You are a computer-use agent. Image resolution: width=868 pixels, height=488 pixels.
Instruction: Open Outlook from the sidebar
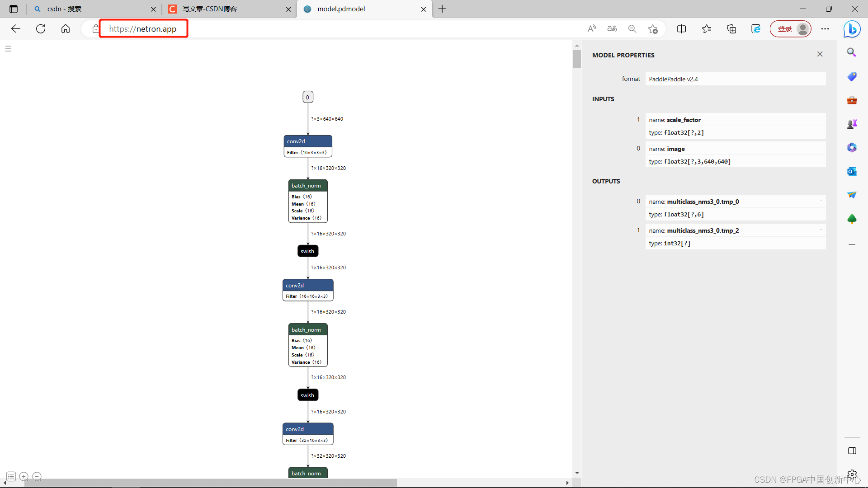tap(852, 171)
